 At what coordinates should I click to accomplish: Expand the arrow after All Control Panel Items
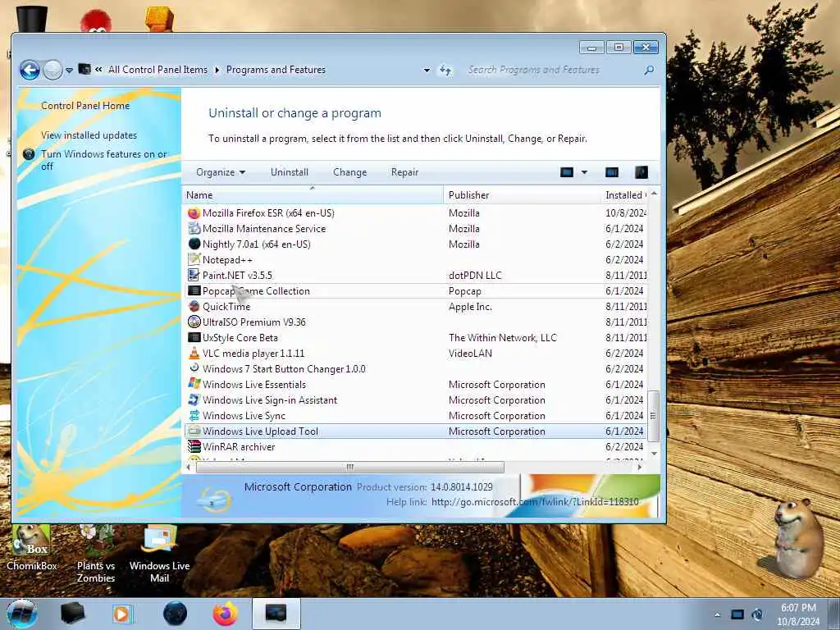click(x=217, y=70)
